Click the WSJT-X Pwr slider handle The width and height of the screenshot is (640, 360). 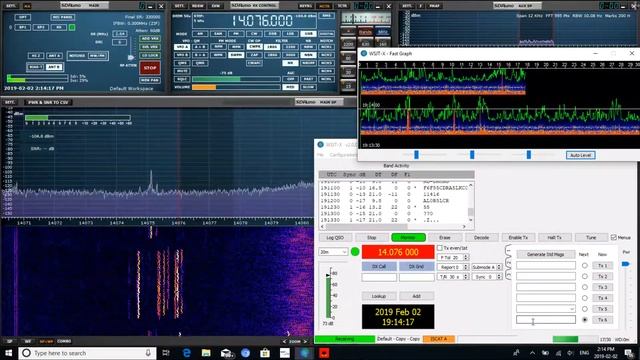[x=625, y=264]
